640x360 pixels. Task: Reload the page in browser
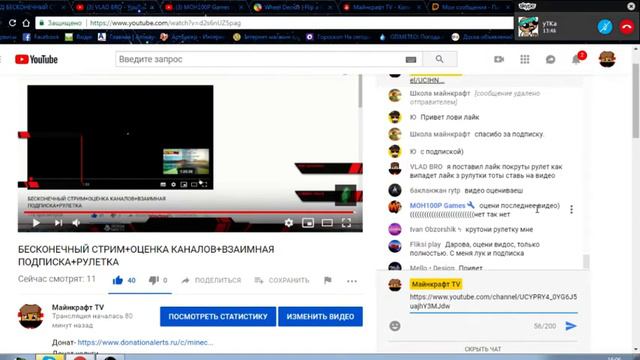coord(12,23)
